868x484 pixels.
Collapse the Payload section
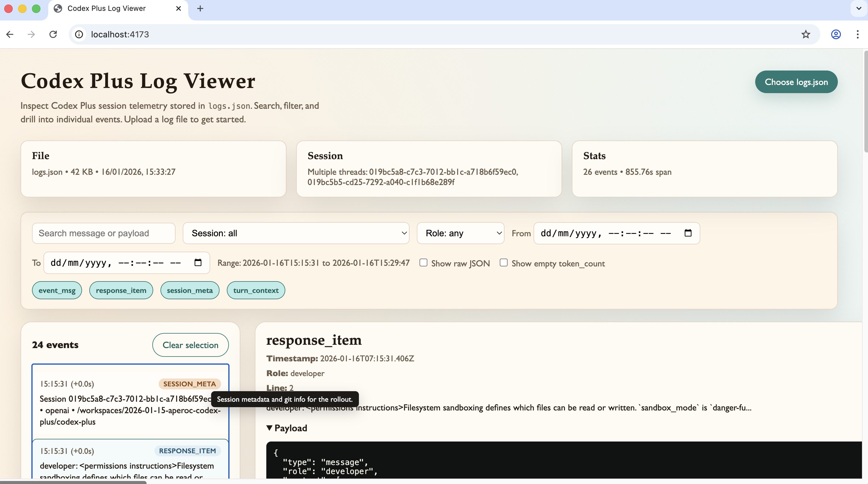pos(287,428)
